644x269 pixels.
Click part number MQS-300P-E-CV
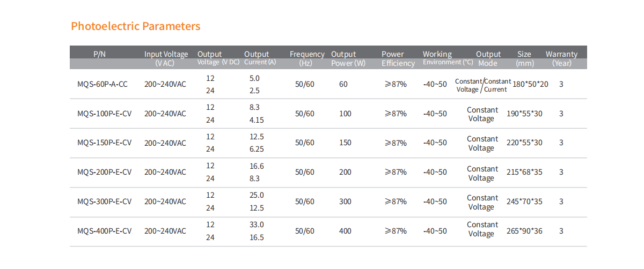click(x=104, y=201)
